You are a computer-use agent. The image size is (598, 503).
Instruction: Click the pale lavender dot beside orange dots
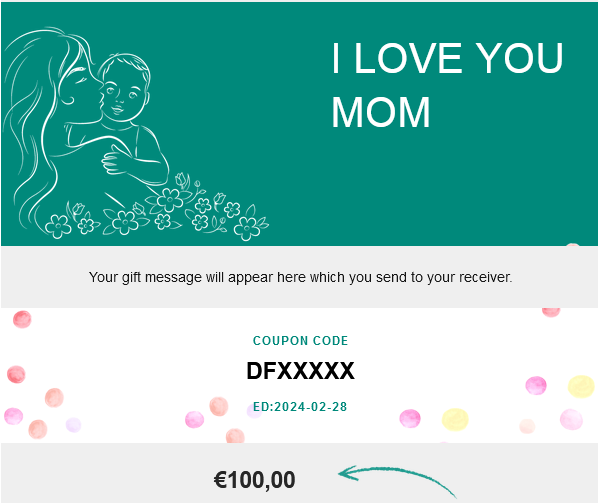click(73, 424)
